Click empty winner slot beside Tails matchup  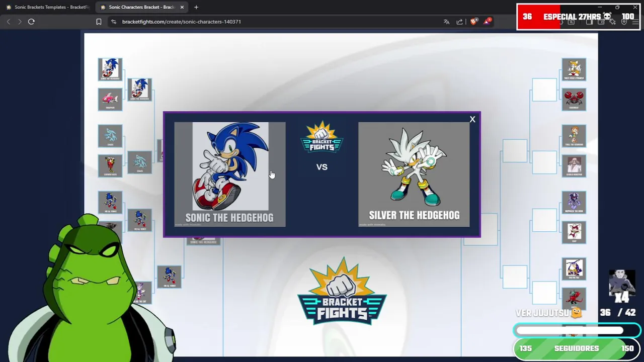[544, 89]
